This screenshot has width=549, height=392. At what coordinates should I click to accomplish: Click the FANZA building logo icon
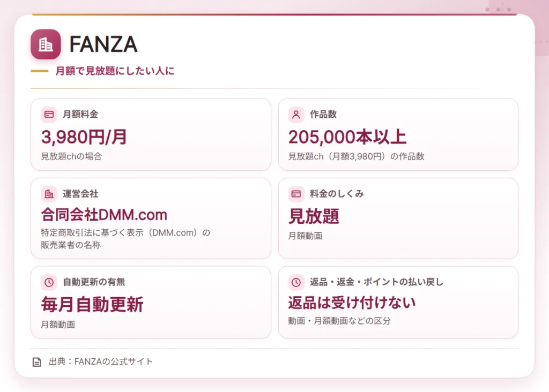pyautogui.click(x=46, y=44)
